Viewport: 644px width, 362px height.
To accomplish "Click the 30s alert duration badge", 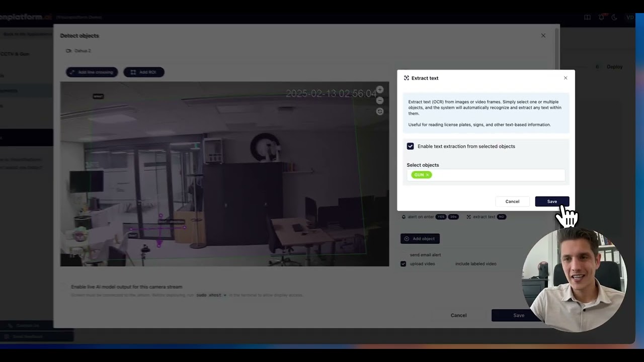I will pos(453,217).
